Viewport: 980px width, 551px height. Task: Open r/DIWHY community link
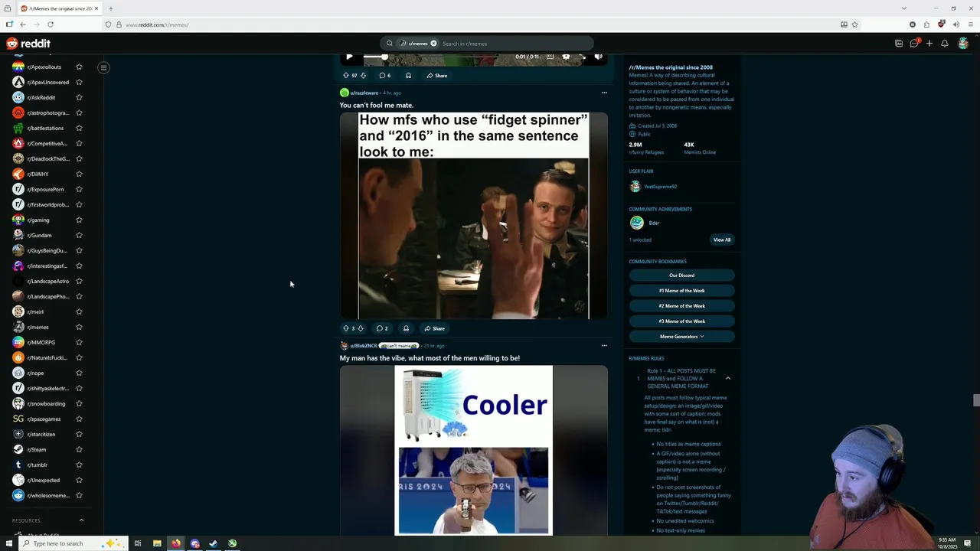point(38,174)
